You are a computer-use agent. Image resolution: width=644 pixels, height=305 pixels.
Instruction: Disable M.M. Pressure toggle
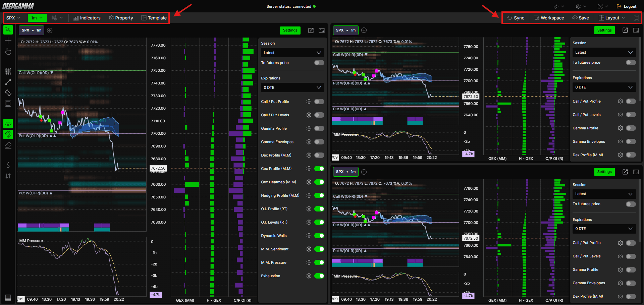[319, 262]
